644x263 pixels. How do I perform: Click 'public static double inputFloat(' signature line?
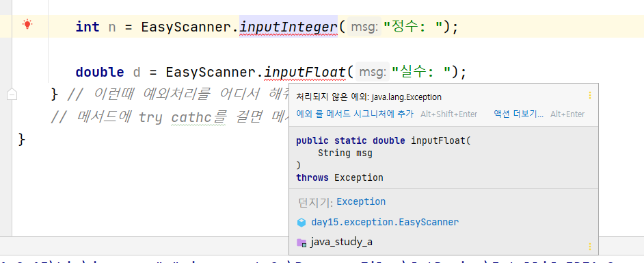point(384,141)
